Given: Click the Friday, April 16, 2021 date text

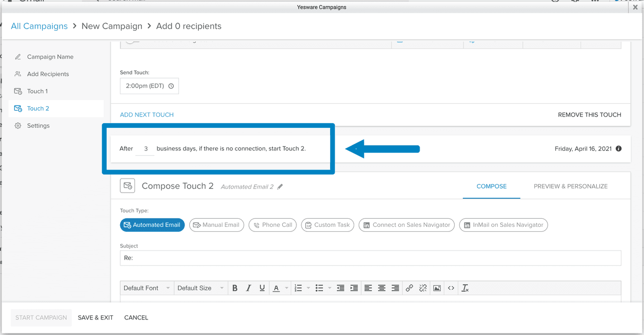Looking at the screenshot, I should tap(584, 149).
